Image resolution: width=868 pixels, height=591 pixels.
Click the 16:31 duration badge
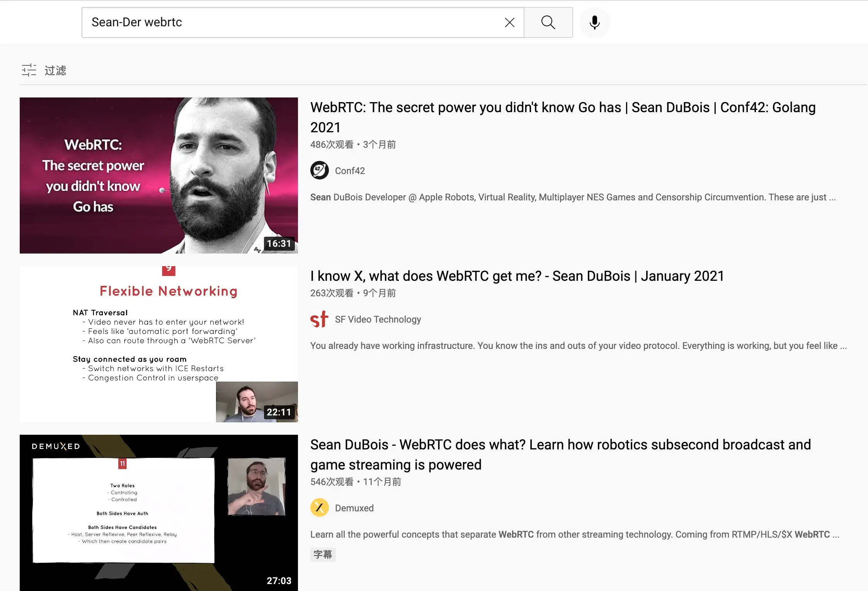(x=279, y=243)
